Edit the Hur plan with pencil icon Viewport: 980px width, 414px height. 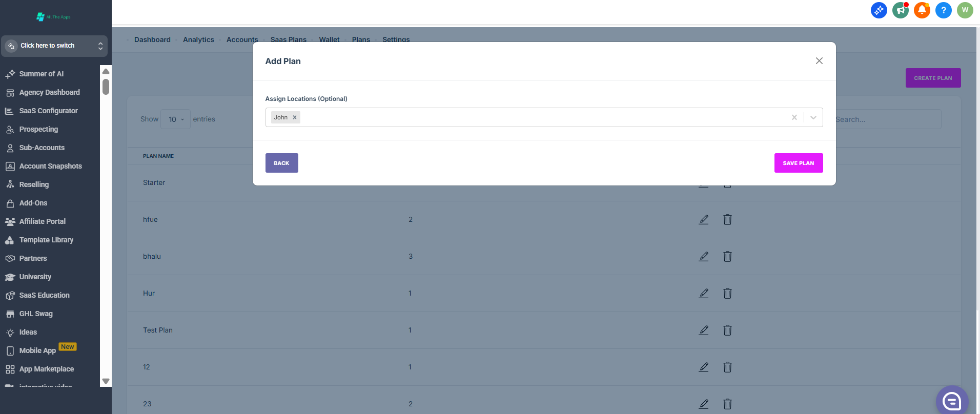coord(704,293)
